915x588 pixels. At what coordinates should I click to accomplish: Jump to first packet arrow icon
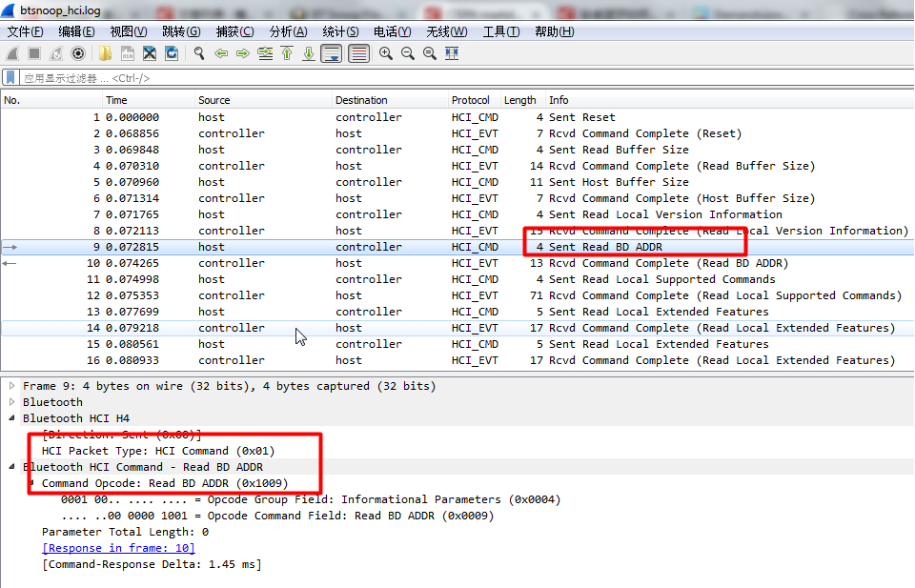point(287,53)
